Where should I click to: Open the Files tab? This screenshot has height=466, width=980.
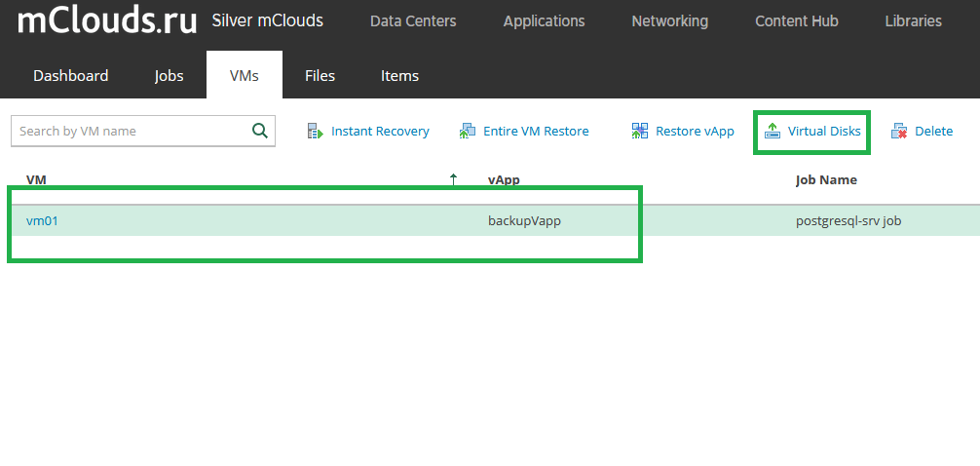320,76
